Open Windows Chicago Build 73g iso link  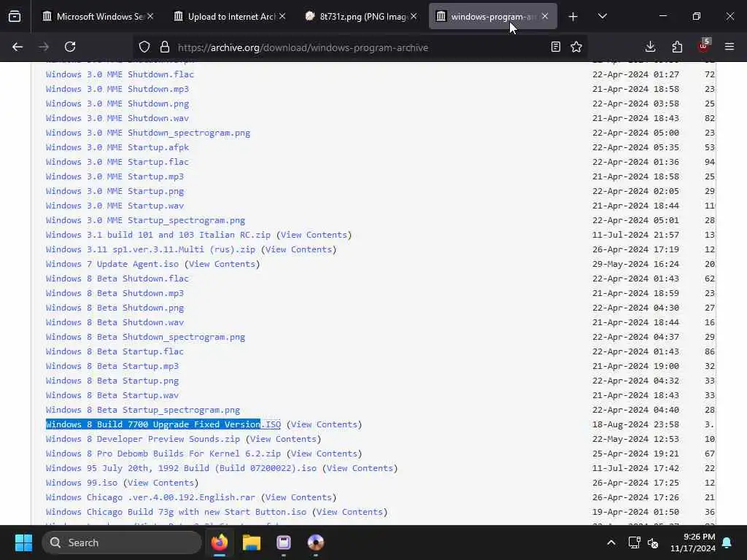coord(176,512)
